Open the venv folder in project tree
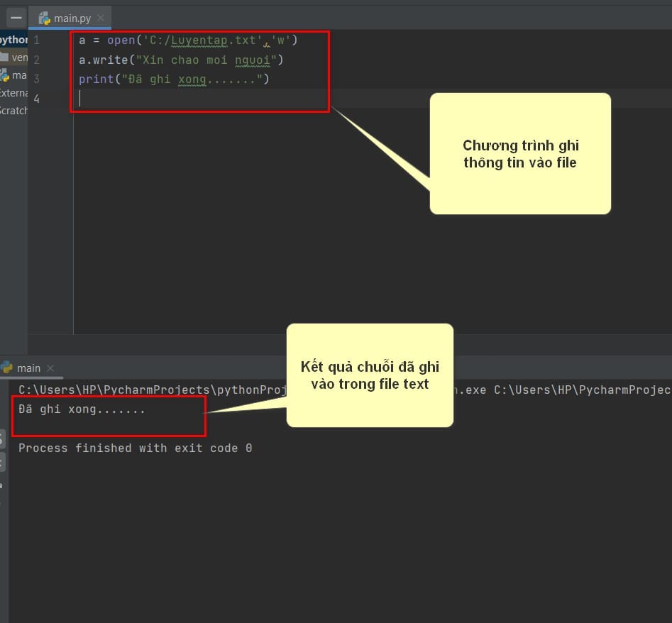The width and height of the screenshot is (672, 623). (x=13, y=57)
